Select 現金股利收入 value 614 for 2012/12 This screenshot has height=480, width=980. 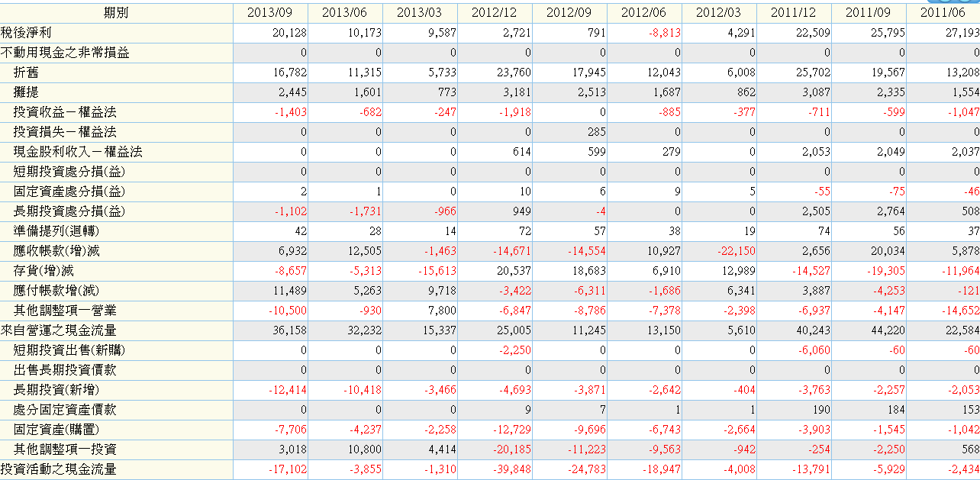pos(521,152)
